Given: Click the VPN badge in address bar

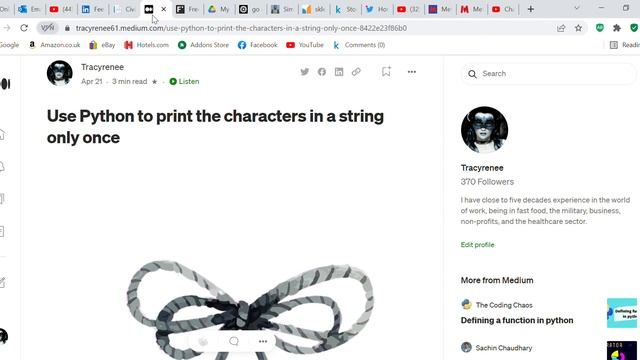Looking at the screenshot, I should coord(48,28).
